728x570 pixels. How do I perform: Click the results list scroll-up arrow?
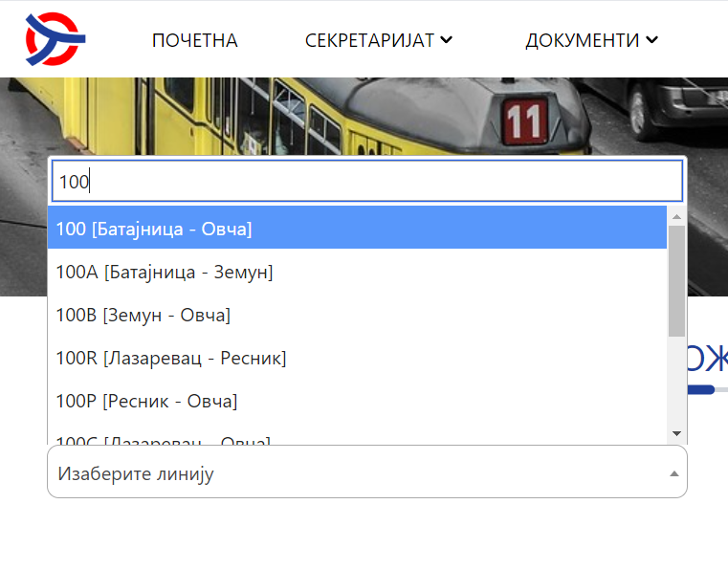(x=676, y=216)
